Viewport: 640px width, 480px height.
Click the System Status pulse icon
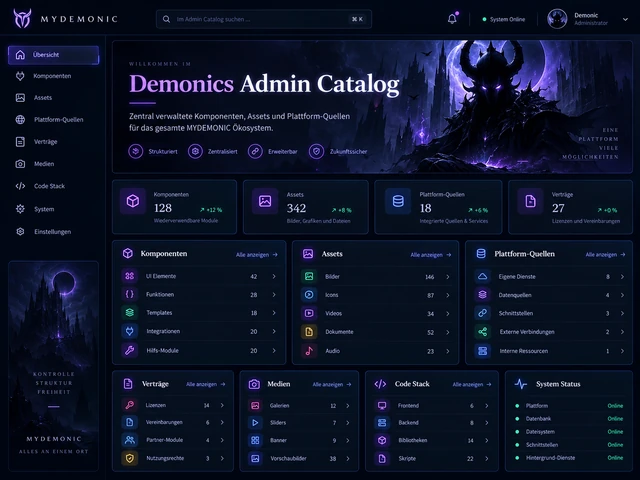point(520,384)
